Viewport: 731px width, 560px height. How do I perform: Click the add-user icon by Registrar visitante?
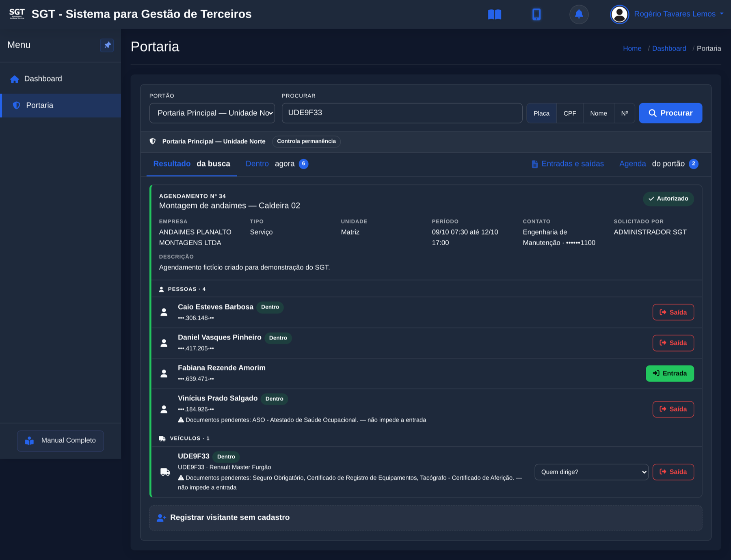161,518
